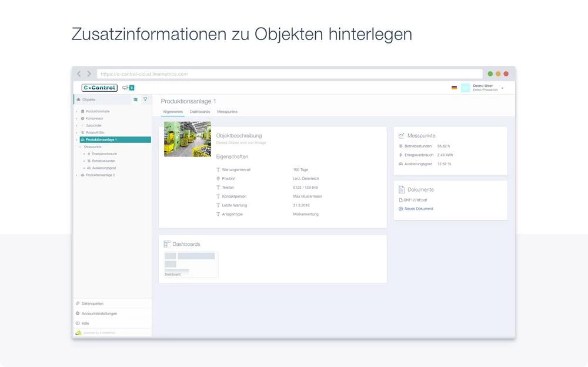Screen dimensions: 588x367
Task: Click the browser forward arrow
Action: [x=89, y=74]
